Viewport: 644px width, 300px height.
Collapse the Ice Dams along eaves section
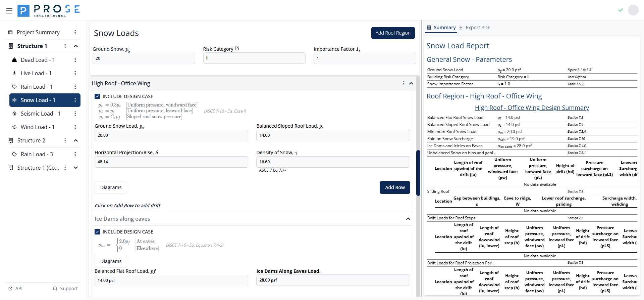coord(408,219)
